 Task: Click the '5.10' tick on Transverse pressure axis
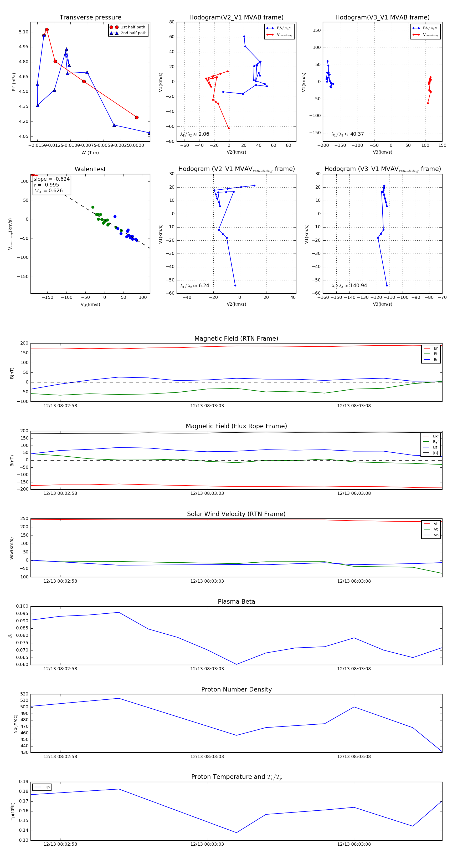(x=24, y=32)
